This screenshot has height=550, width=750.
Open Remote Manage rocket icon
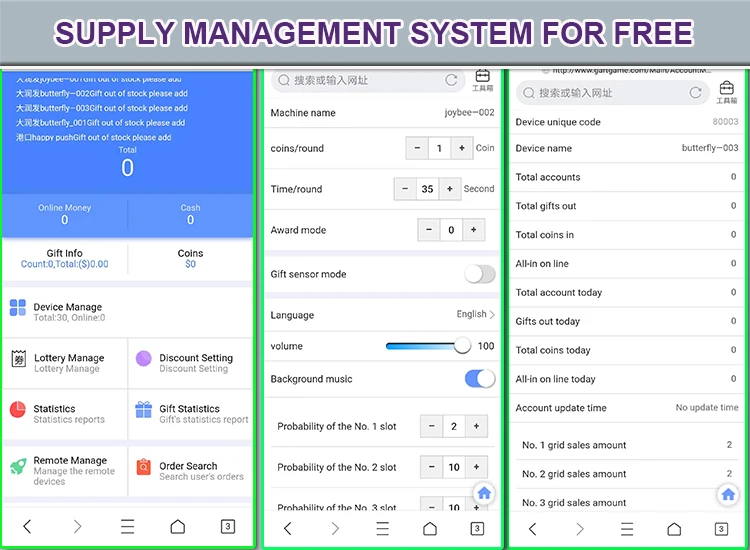18,466
